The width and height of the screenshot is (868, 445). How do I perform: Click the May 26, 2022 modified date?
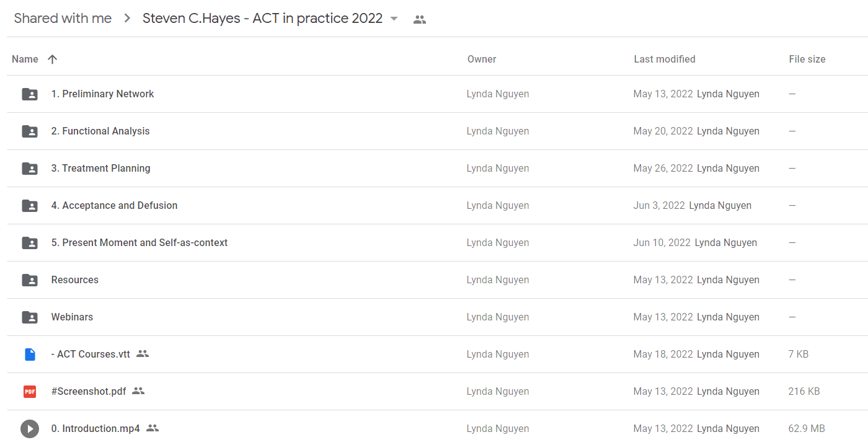click(663, 169)
